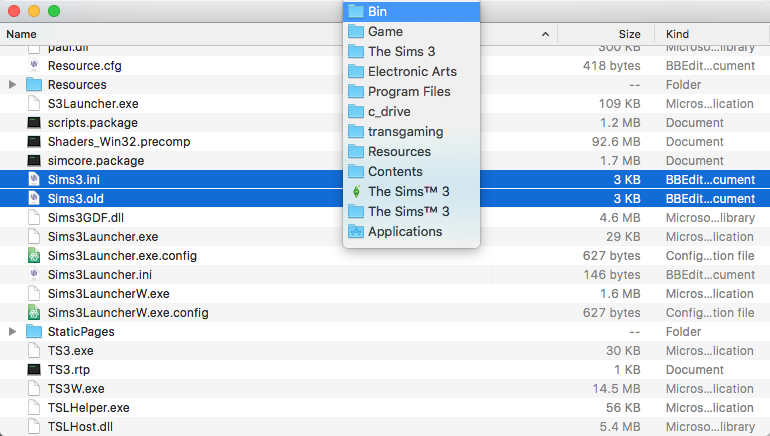Select Sims3LauncherW.exe.config file name
770x436 pixels.
point(128,313)
